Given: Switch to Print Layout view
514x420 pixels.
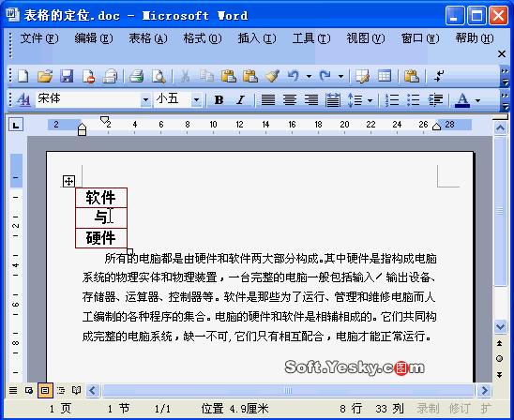Looking at the screenshot, I should pos(45,390).
